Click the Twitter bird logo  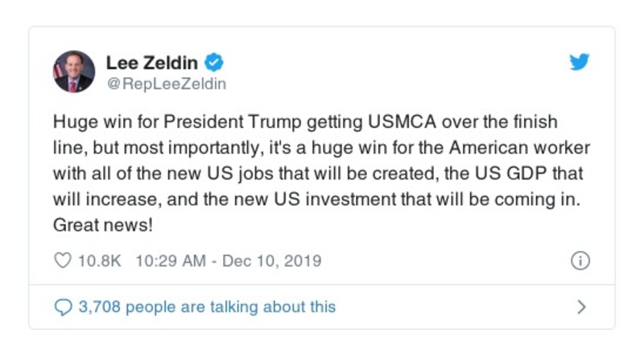point(580,63)
